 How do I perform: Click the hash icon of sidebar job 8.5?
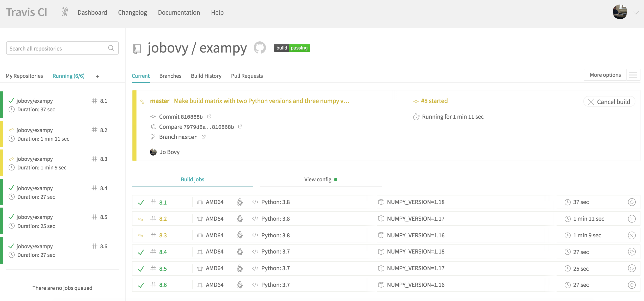[x=95, y=217]
